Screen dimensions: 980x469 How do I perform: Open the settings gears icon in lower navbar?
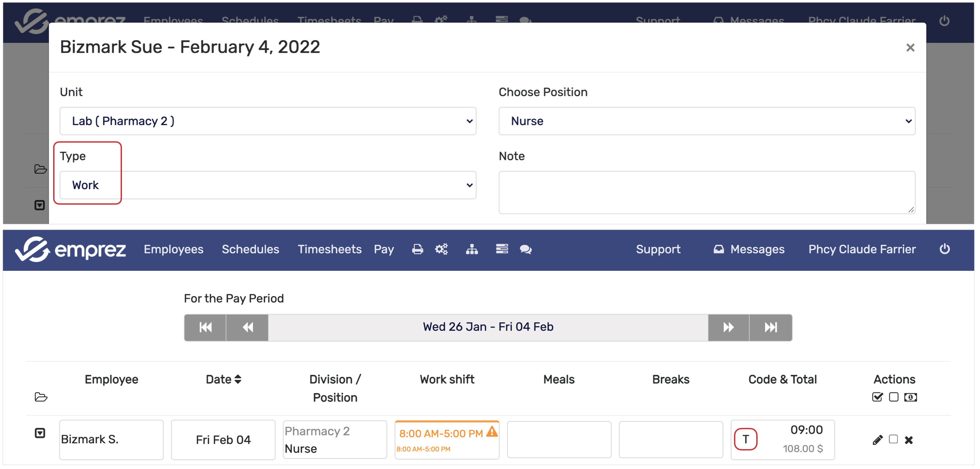coord(441,249)
